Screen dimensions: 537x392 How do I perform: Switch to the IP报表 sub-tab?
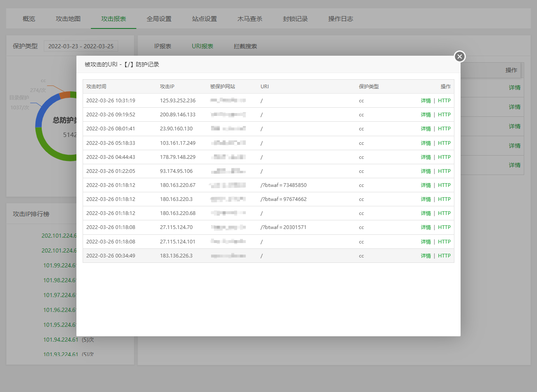(x=163, y=46)
